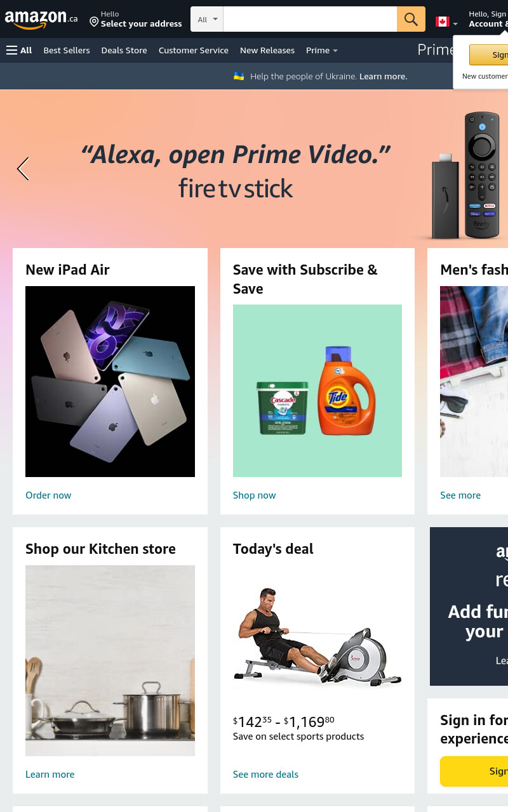Click the Amazon.ca logo
This screenshot has width=508, height=812.
[41, 19]
